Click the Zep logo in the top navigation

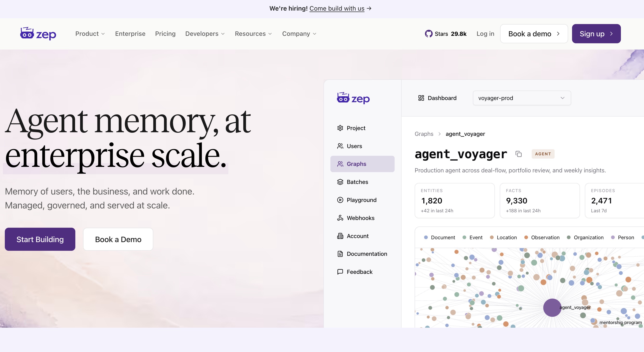[38, 33]
